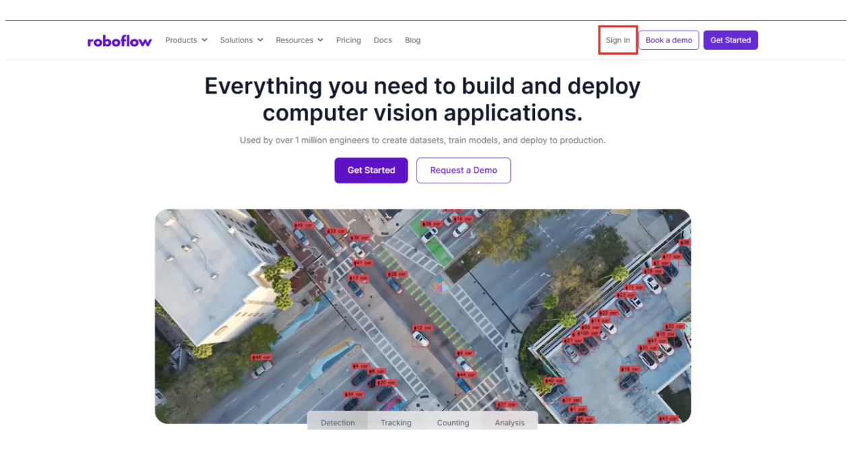868x449 pixels.
Task: Go to the Pricing page
Action: [x=348, y=40]
